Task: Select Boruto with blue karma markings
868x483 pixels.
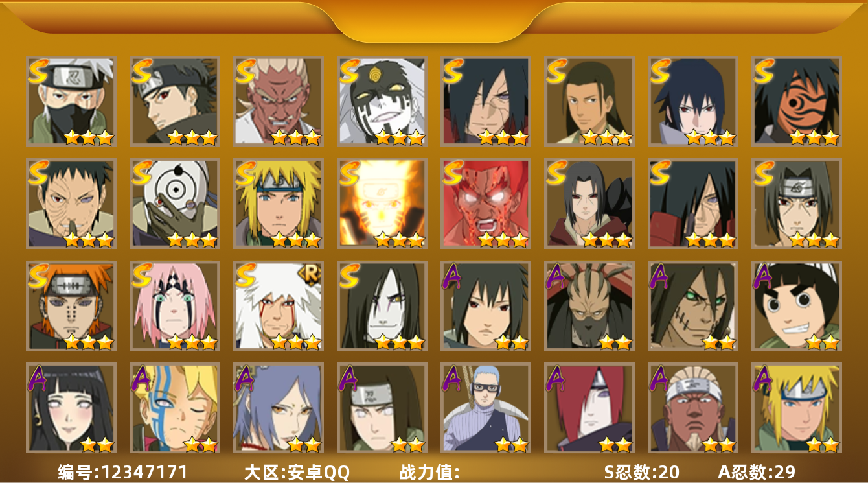Action: (x=174, y=408)
